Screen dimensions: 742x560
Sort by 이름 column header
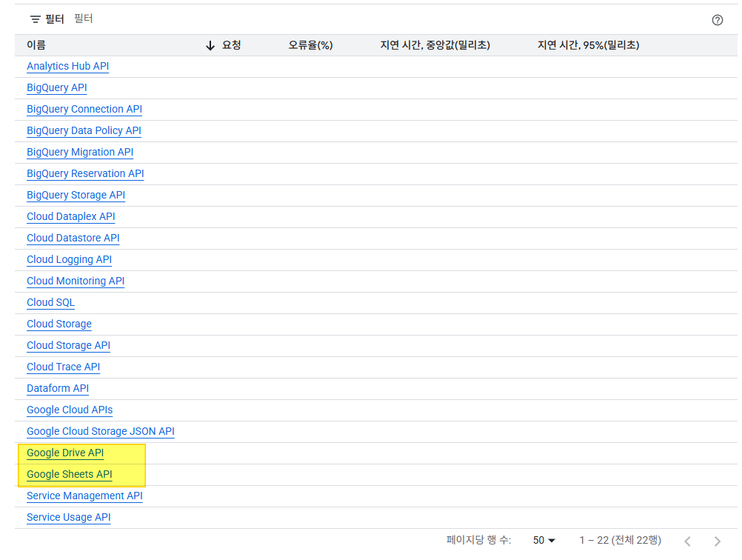click(36, 45)
